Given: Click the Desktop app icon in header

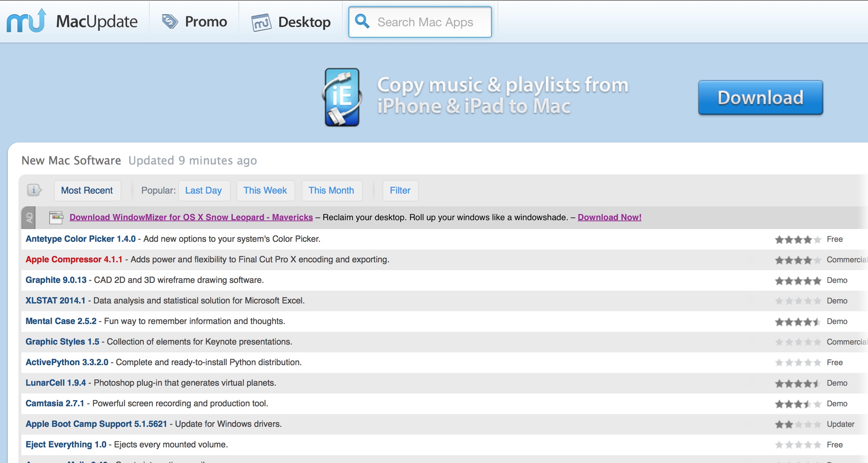Looking at the screenshot, I should click(261, 22).
